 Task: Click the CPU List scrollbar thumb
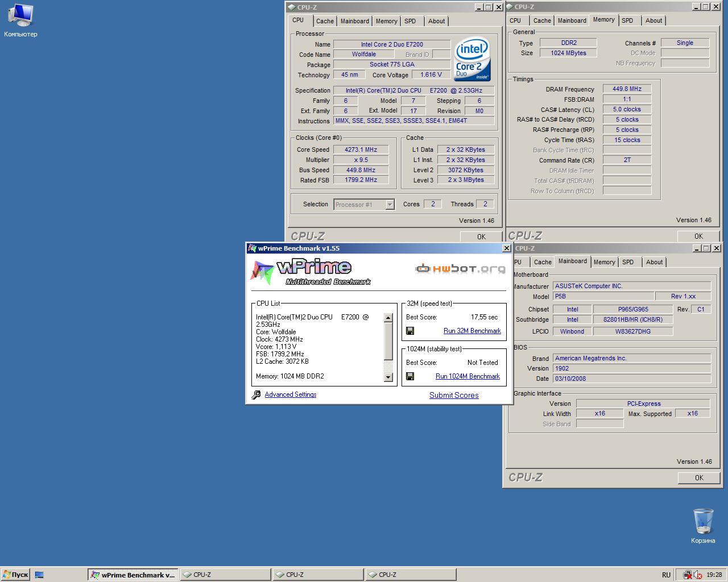[x=388, y=342]
